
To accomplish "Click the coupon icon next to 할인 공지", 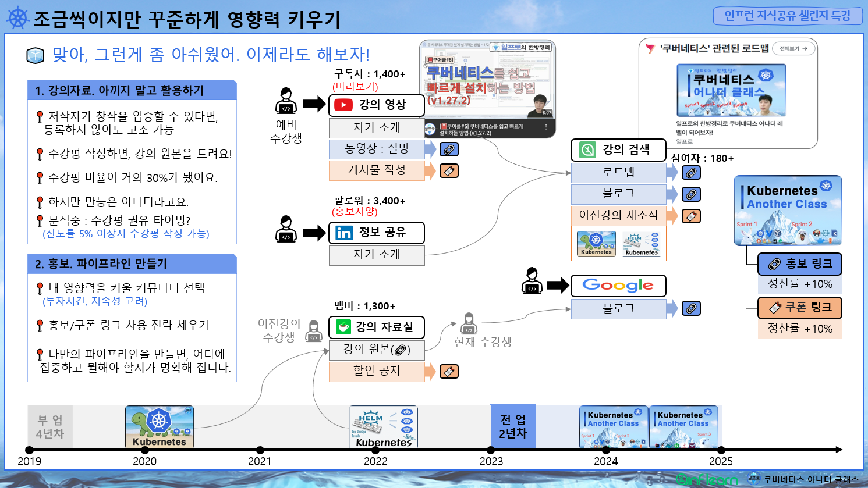I will coord(449,371).
